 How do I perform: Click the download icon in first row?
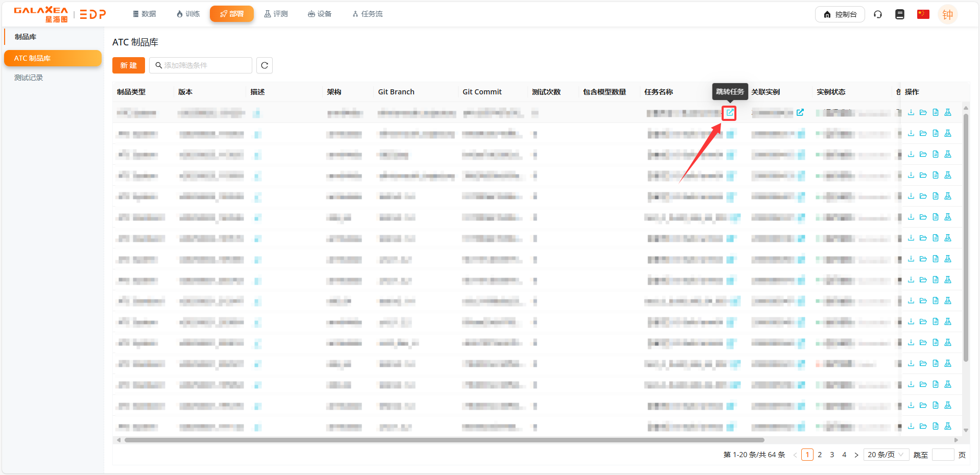[x=911, y=113]
